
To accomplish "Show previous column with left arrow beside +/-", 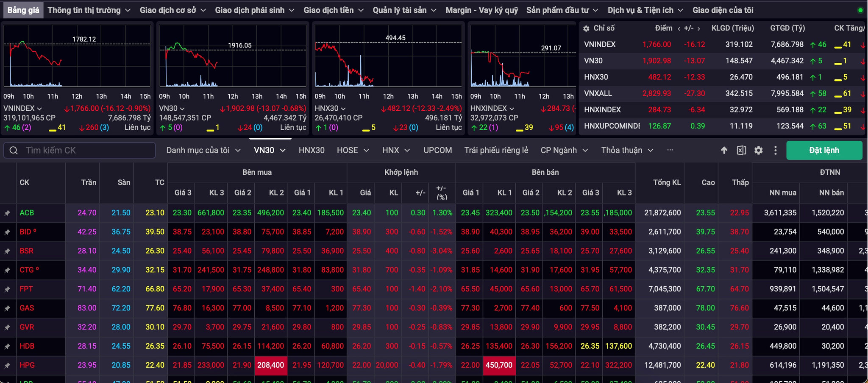I will coord(679,28).
